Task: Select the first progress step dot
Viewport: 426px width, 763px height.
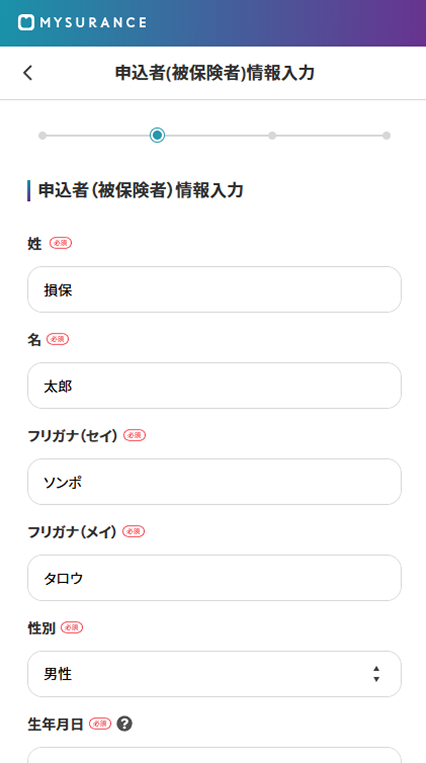Action: [x=42, y=135]
